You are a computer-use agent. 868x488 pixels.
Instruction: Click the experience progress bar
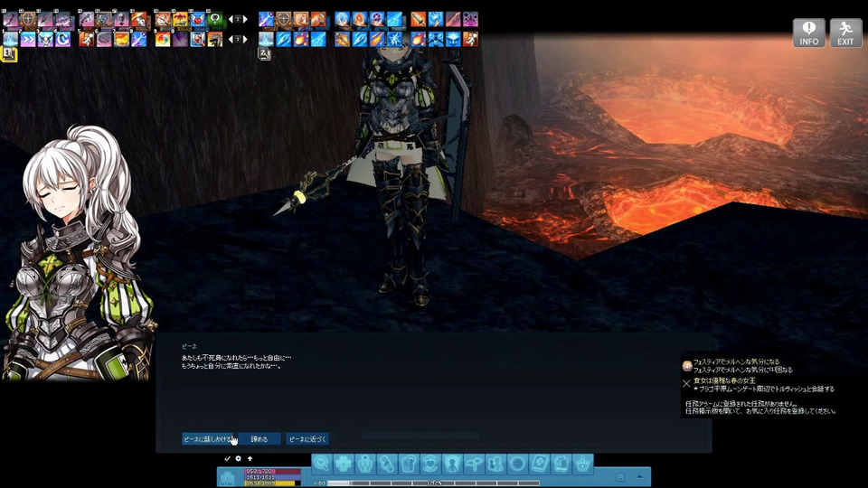[433, 483]
